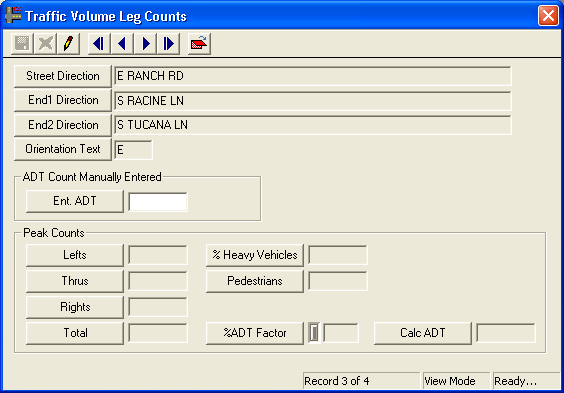Click the Thrus count field
The image size is (564, 393).
click(x=158, y=281)
